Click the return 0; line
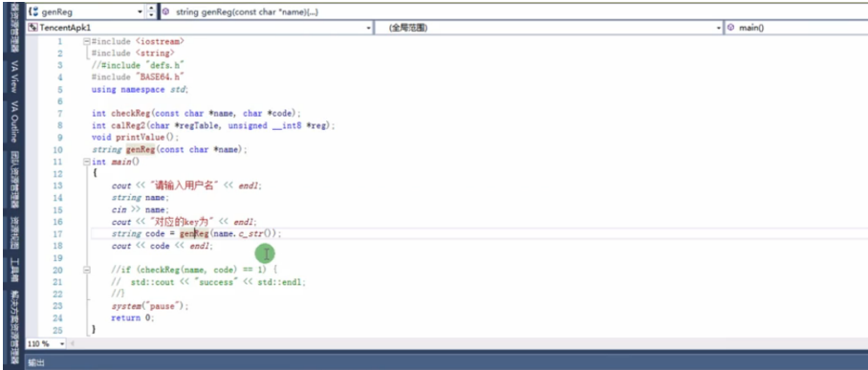The width and height of the screenshot is (868, 370). [x=133, y=318]
